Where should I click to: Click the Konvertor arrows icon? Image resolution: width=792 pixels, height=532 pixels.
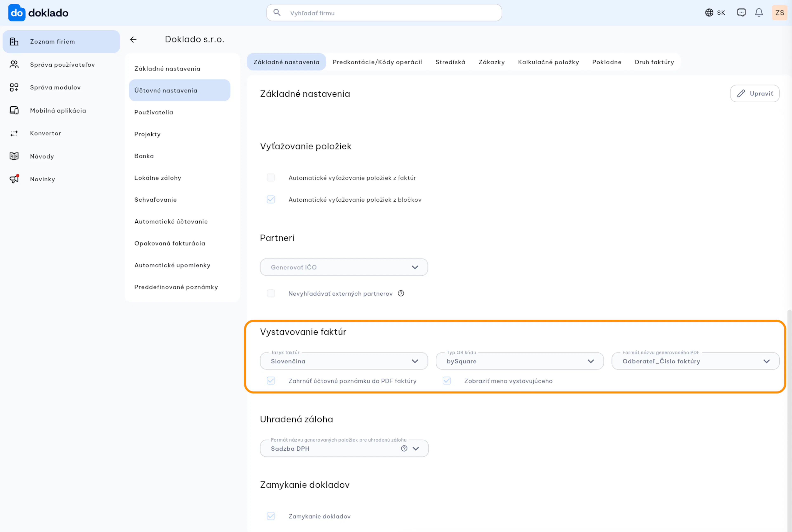pyautogui.click(x=14, y=133)
